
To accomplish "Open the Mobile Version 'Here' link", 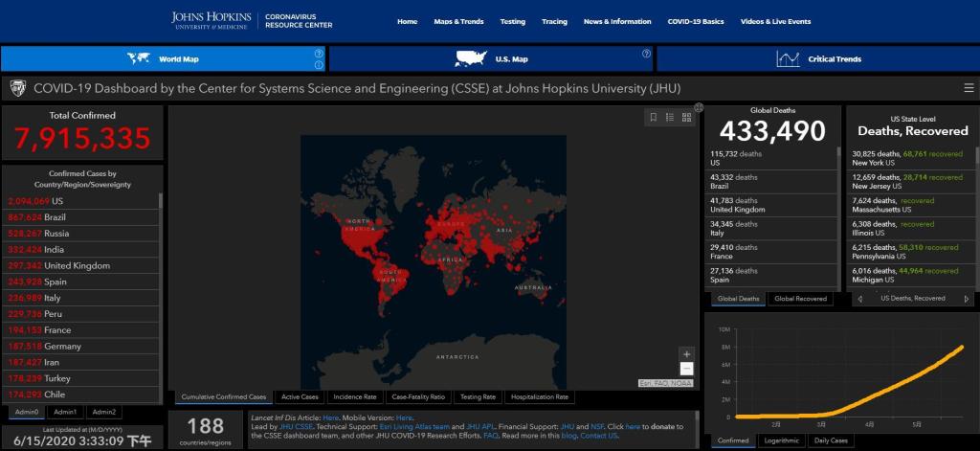I will [x=404, y=417].
